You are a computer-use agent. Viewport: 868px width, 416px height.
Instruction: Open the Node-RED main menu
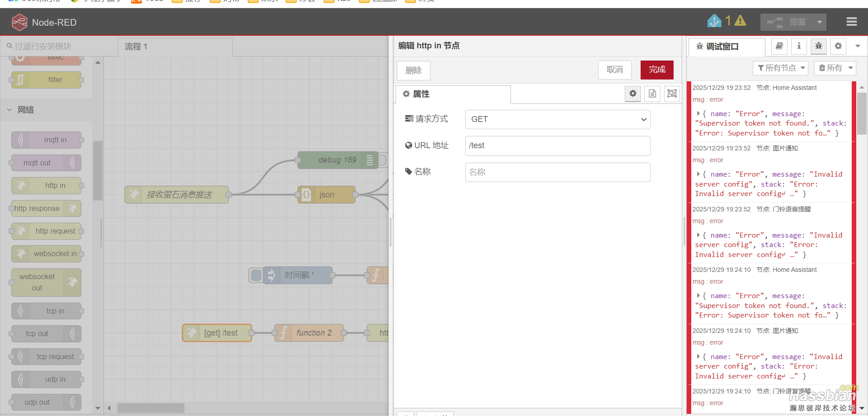[851, 22]
